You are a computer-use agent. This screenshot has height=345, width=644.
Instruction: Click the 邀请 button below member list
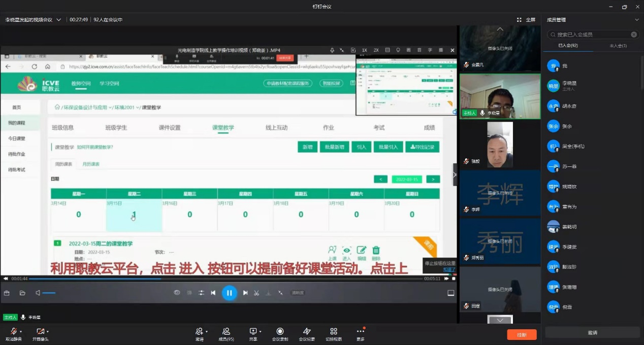(592, 333)
